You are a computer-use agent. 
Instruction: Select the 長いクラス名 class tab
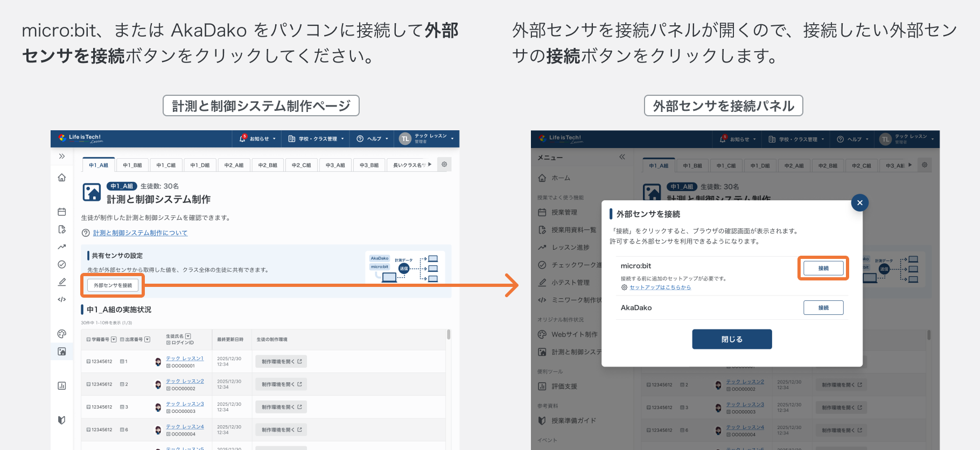[409, 165]
